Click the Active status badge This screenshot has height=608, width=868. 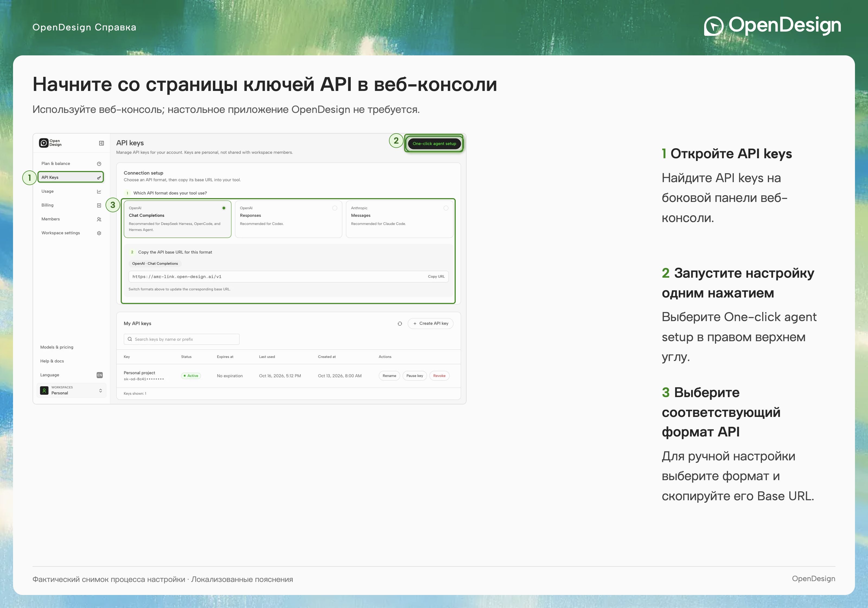point(191,376)
